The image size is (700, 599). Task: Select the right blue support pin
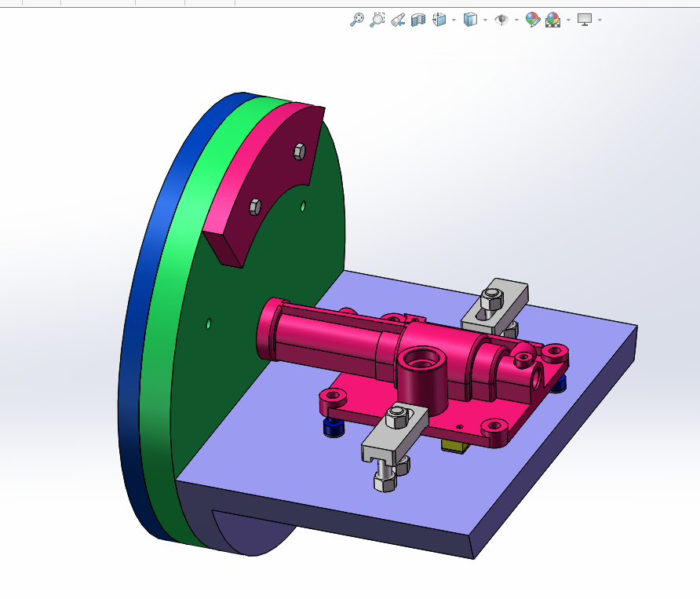tap(559, 384)
